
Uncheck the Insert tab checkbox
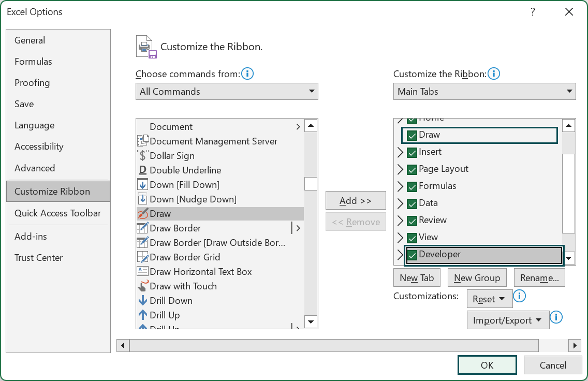click(412, 153)
